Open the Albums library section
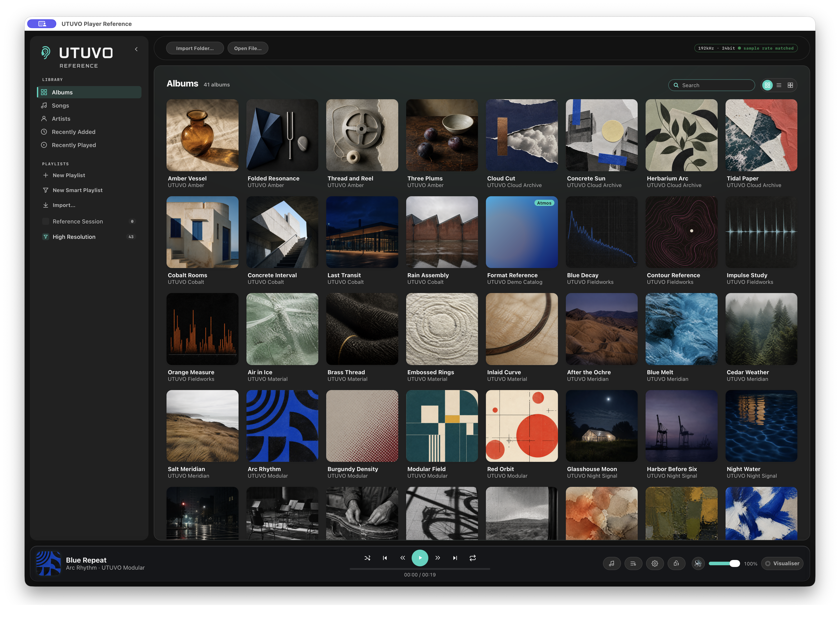 (89, 92)
